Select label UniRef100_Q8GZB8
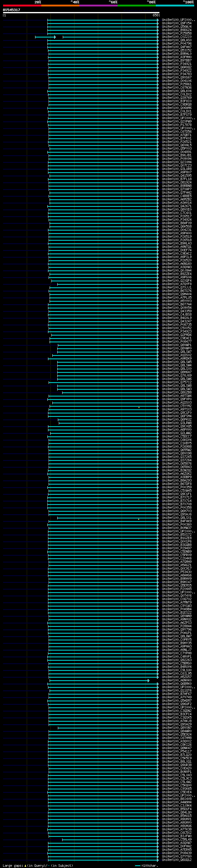The width and height of the screenshot is (197, 868). (176, 393)
